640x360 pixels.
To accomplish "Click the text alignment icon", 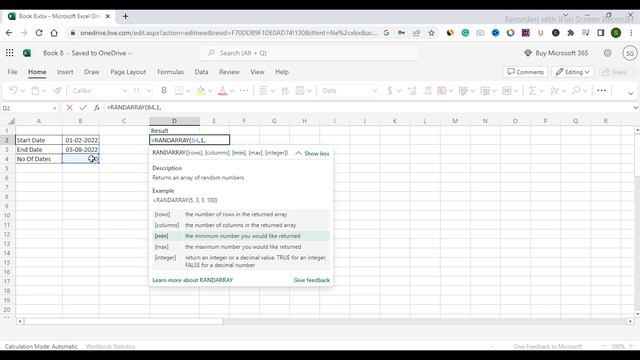I will tap(263, 91).
